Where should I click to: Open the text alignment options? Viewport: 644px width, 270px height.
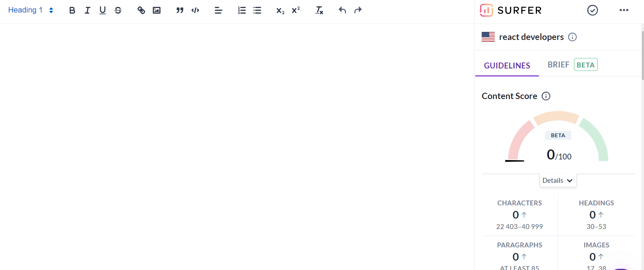pos(218,10)
